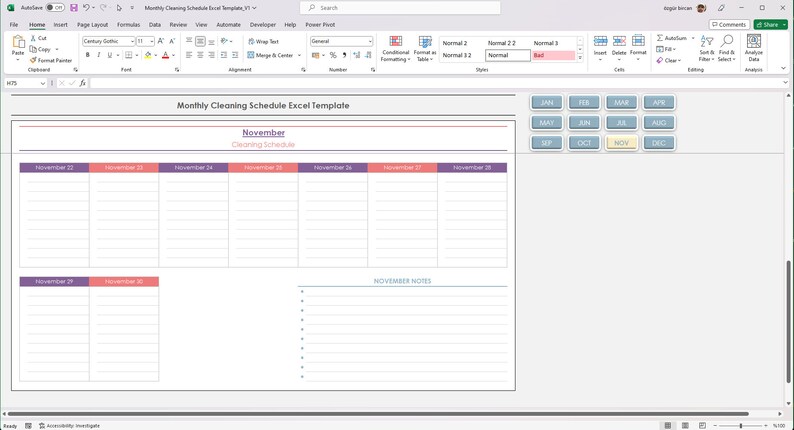Save the workbook with the floppy icon
Image resolution: width=794 pixels, height=430 pixels.
74,8
